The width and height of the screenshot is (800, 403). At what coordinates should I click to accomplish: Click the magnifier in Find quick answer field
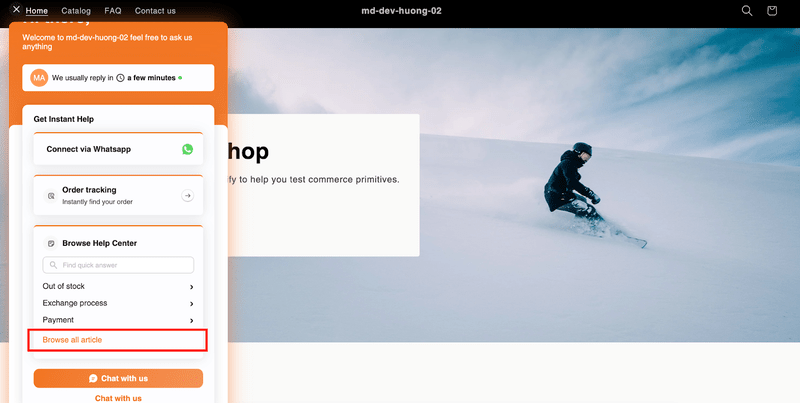coord(53,265)
